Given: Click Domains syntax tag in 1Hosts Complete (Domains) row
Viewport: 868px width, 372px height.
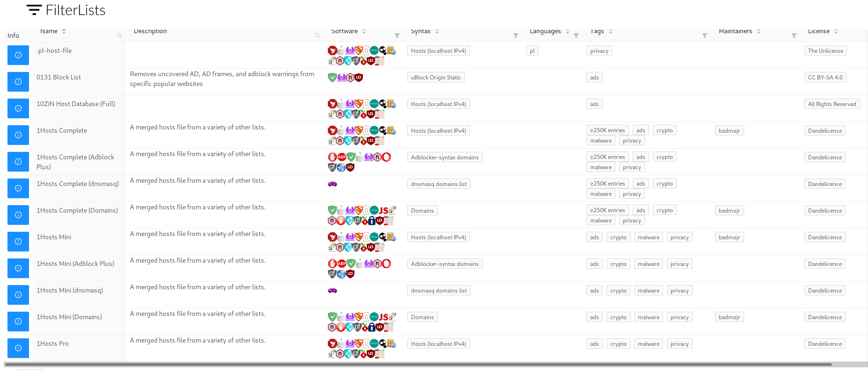Looking at the screenshot, I should click(x=422, y=211).
